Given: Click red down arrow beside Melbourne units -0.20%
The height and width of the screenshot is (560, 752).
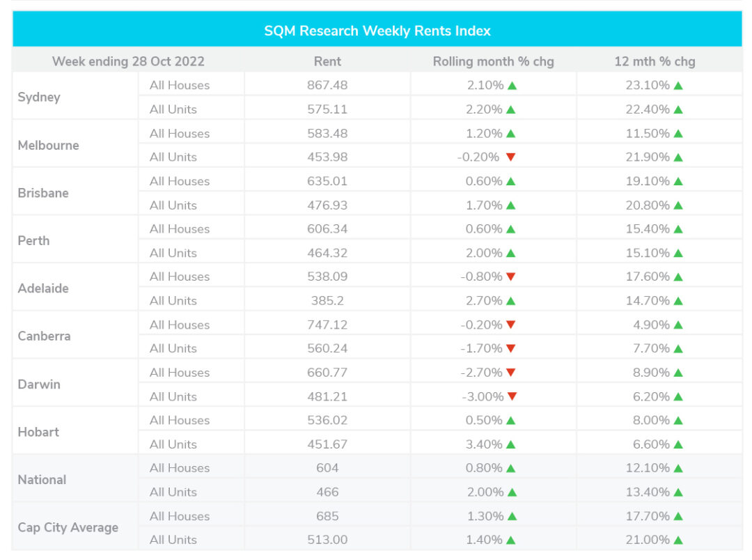Looking at the screenshot, I should coord(510,157).
